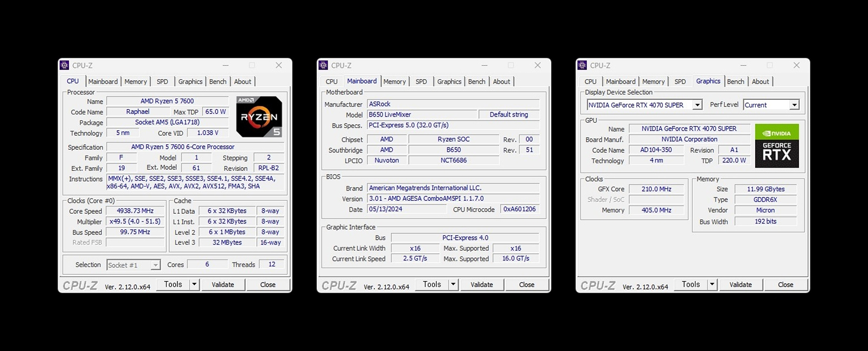
Task: Open Graphics tab in middle Mainboard window
Action: pos(449,81)
